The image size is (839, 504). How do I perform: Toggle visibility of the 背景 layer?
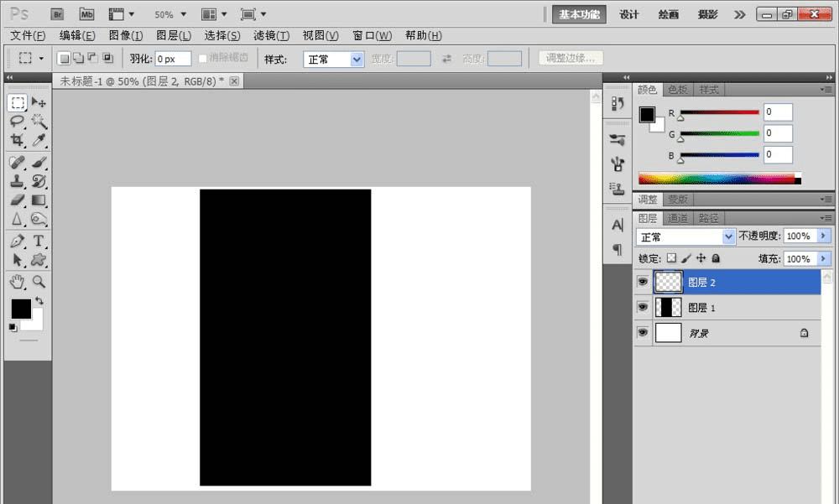pos(643,333)
